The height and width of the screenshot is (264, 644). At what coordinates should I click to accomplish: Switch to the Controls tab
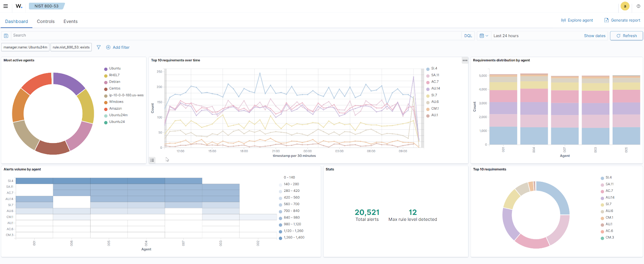coord(45,21)
